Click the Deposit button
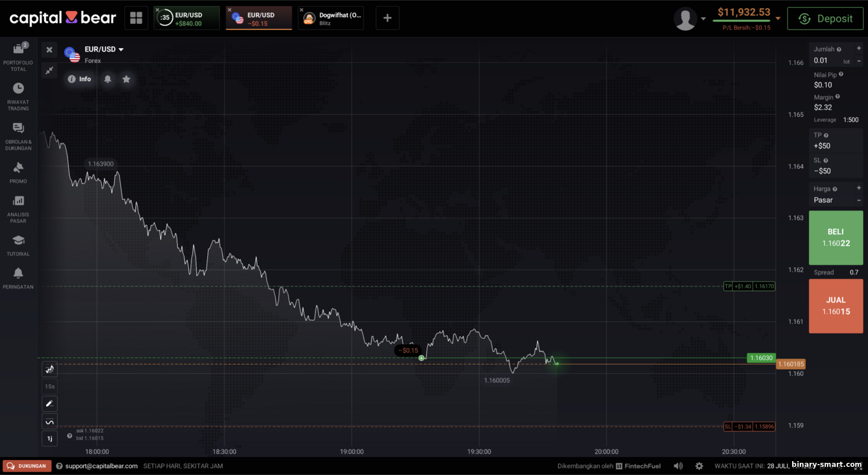Viewport: 868px width, 475px height. (x=825, y=19)
